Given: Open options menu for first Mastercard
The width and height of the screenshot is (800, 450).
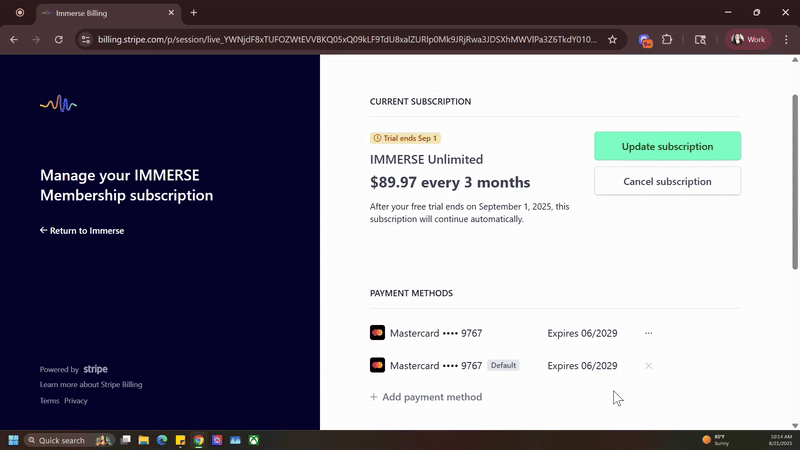Looking at the screenshot, I should tap(648, 333).
